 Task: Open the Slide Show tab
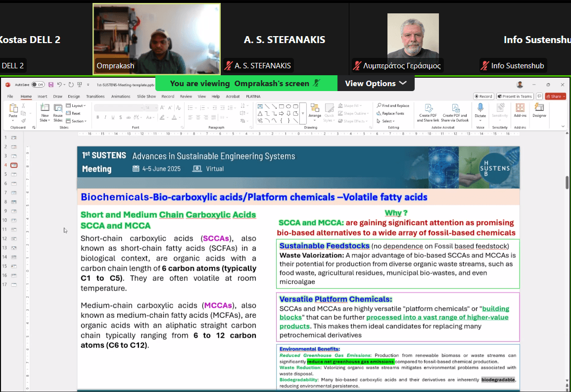146,97
